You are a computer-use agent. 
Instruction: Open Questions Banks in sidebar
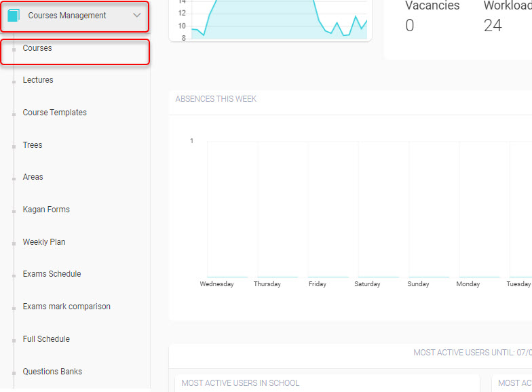pyautogui.click(x=52, y=372)
